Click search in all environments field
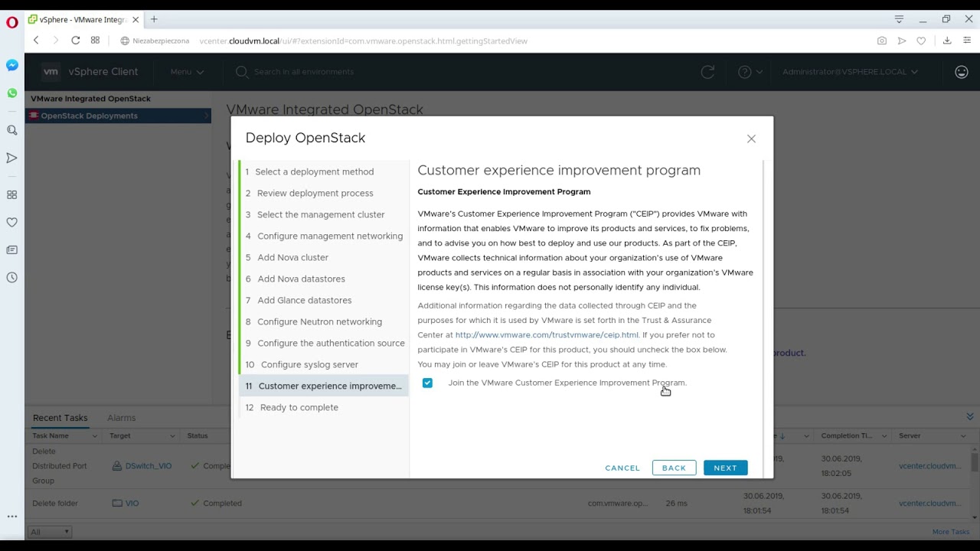980x551 pixels. coord(304,72)
